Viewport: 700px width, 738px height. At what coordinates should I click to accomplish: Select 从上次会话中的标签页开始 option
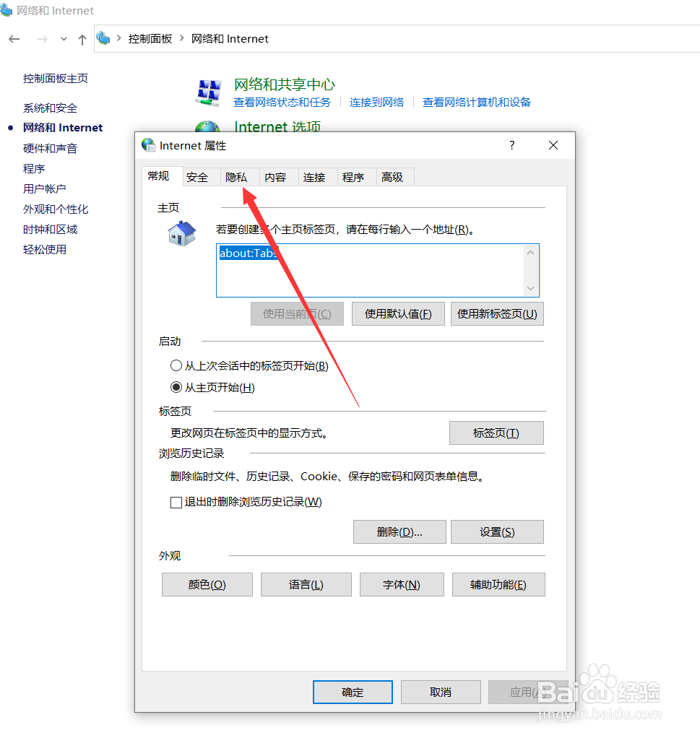tap(176, 365)
